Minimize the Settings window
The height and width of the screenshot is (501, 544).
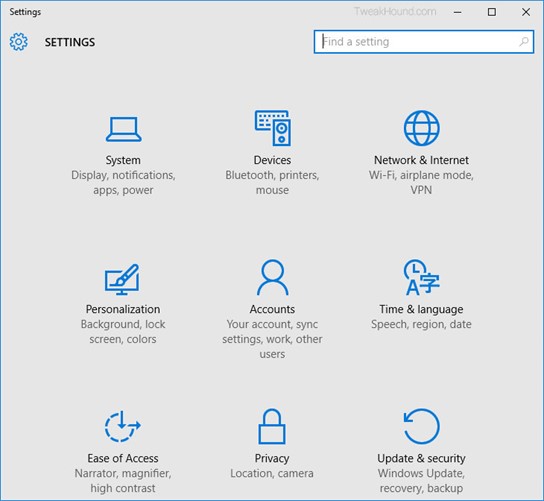(x=458, y=12)
